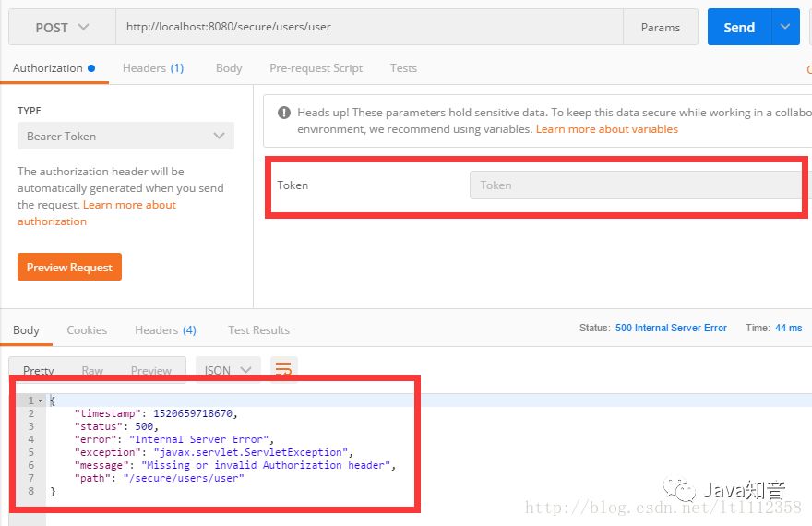Open the Params editor
The image size is (812, 526).
pyautogui.click(x=661, y=27)
